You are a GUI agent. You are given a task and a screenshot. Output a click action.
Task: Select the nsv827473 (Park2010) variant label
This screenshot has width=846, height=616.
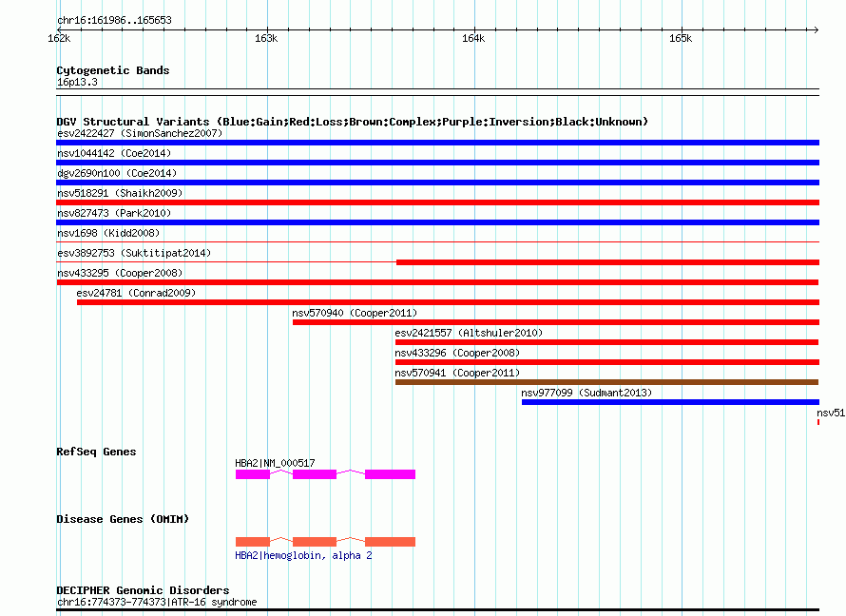point(114,213)
